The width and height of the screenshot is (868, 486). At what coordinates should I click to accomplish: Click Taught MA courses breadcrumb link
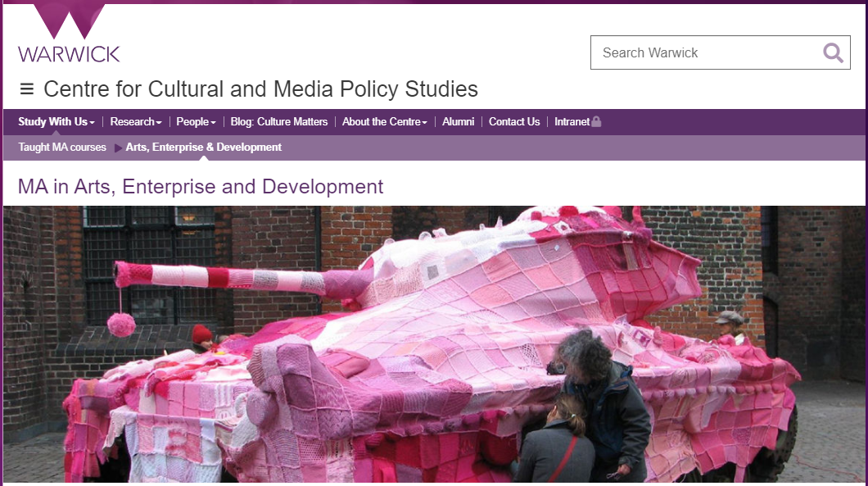[x=62, y=148]
